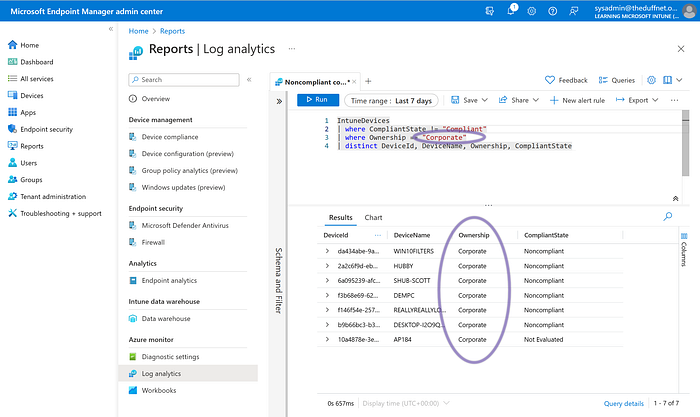This screenshot has width=700, height=417.
Task: Open Workbooks
Action: coord(152,391)
